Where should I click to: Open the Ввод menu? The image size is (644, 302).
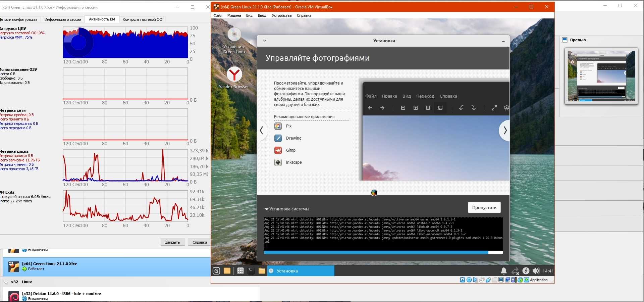(262, 15)
